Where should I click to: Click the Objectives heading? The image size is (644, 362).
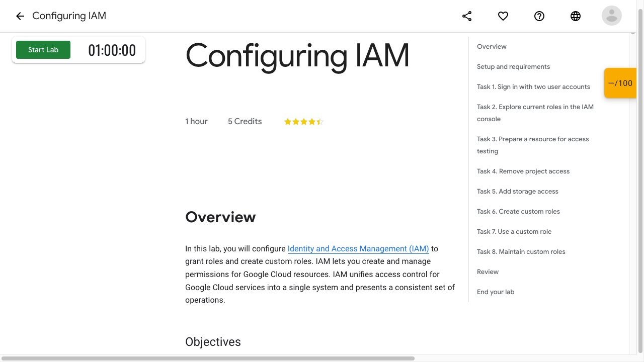point(213,342)
